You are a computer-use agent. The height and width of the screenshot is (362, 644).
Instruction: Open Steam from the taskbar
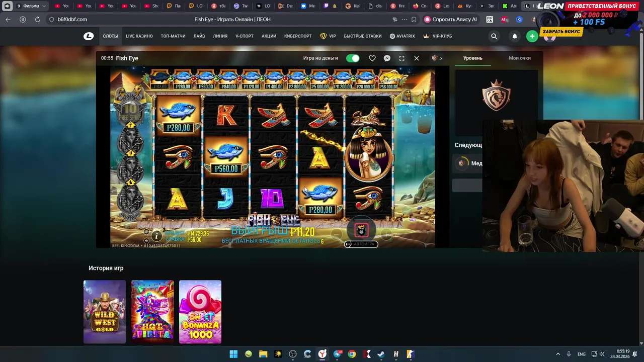click(x=381, y=354)
